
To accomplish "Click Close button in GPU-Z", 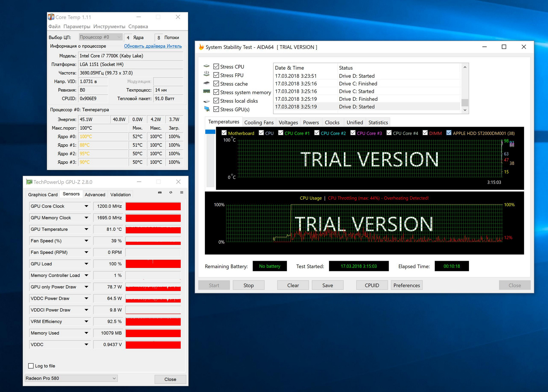I will click(x=170, y=379).
